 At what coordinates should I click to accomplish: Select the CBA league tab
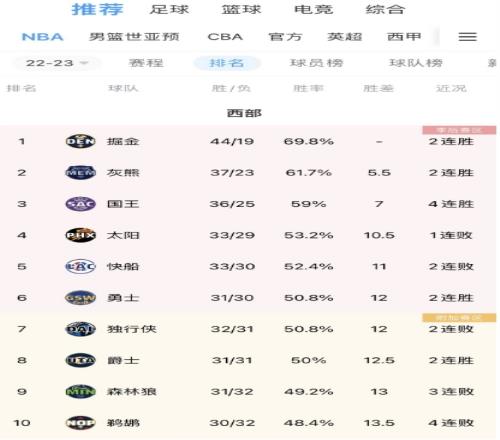coord(225,37)
